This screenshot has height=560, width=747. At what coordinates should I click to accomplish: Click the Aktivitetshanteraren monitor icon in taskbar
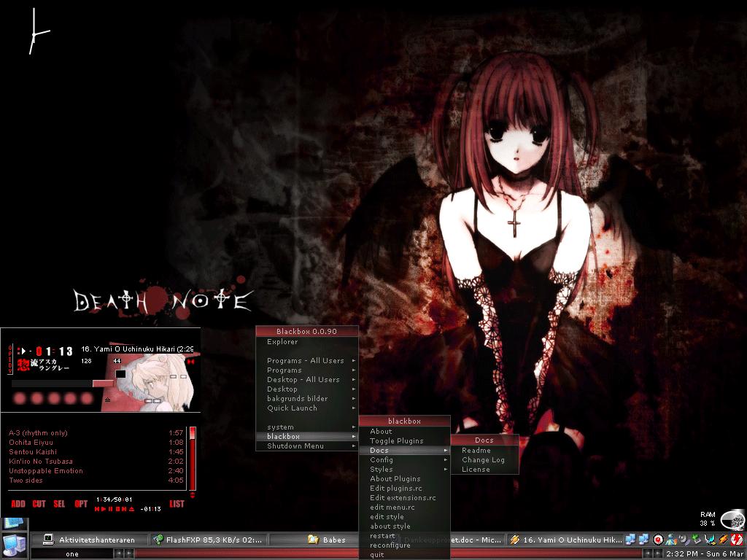tap(48, 540)
